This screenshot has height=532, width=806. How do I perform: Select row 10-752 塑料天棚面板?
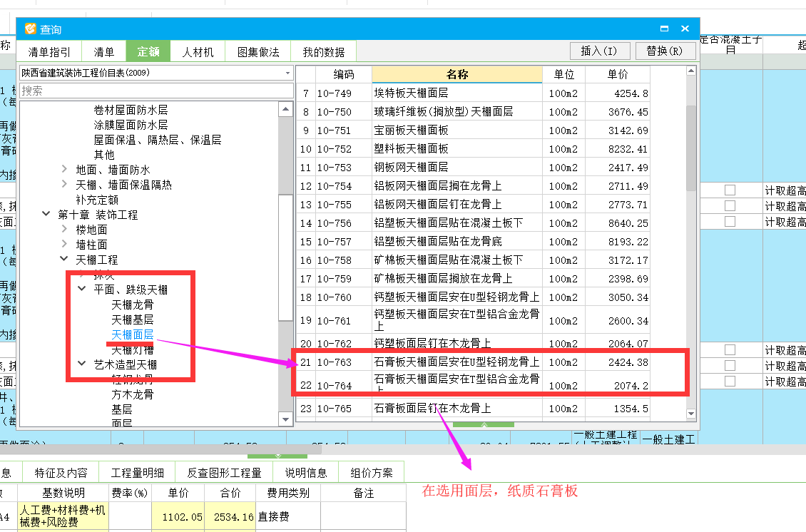click(473, 148)
